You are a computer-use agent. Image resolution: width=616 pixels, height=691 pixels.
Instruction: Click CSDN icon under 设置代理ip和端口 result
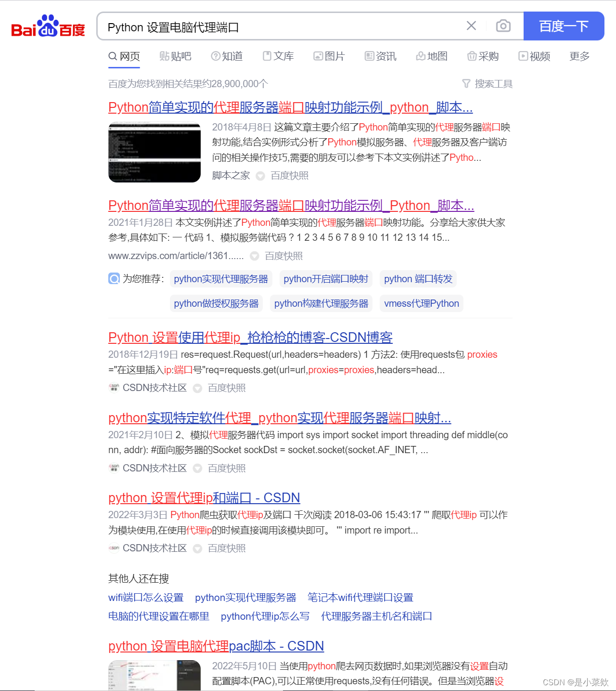tap(114, 548)
